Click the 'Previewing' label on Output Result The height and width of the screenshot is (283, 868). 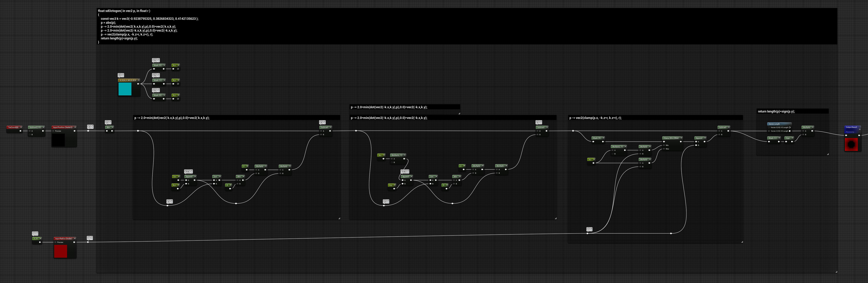click(850, 132)
